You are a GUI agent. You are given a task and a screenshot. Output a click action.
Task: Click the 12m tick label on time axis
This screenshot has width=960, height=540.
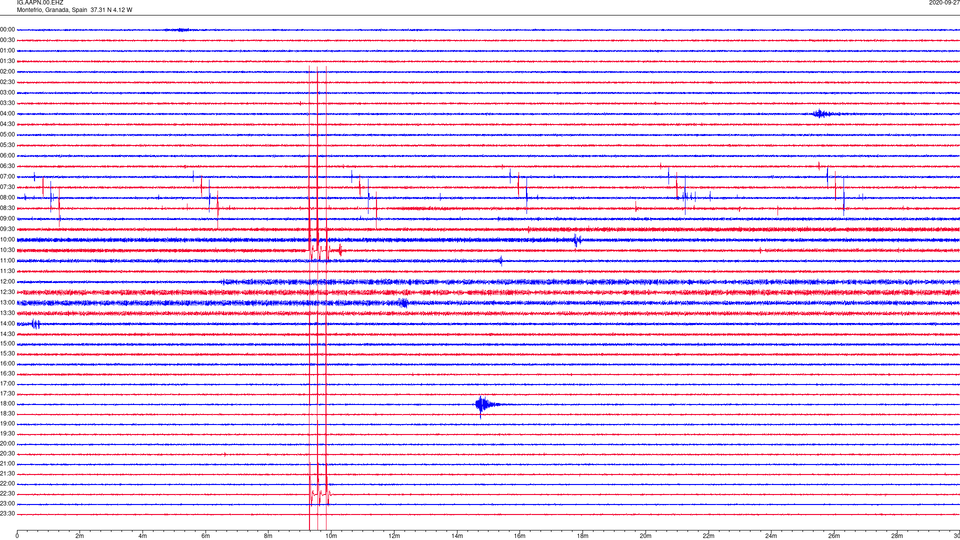tap(394, 536)
